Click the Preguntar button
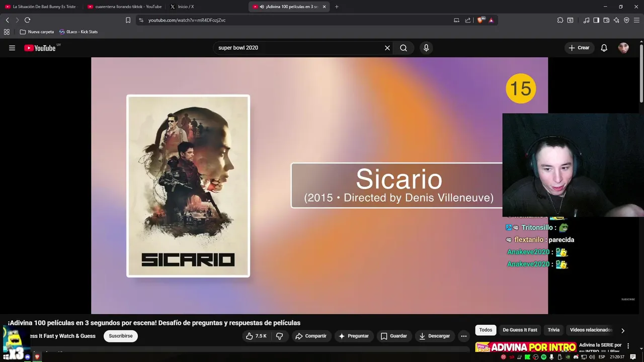 354,336
